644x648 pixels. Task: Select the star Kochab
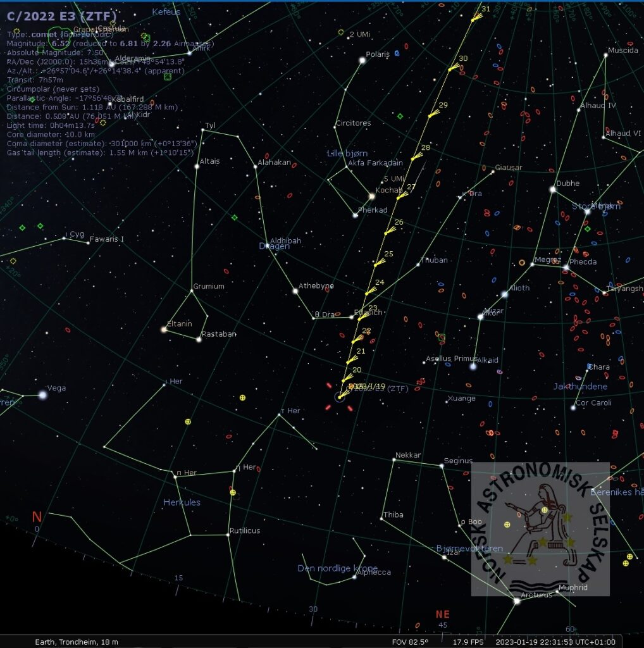(x=372, y=196)
